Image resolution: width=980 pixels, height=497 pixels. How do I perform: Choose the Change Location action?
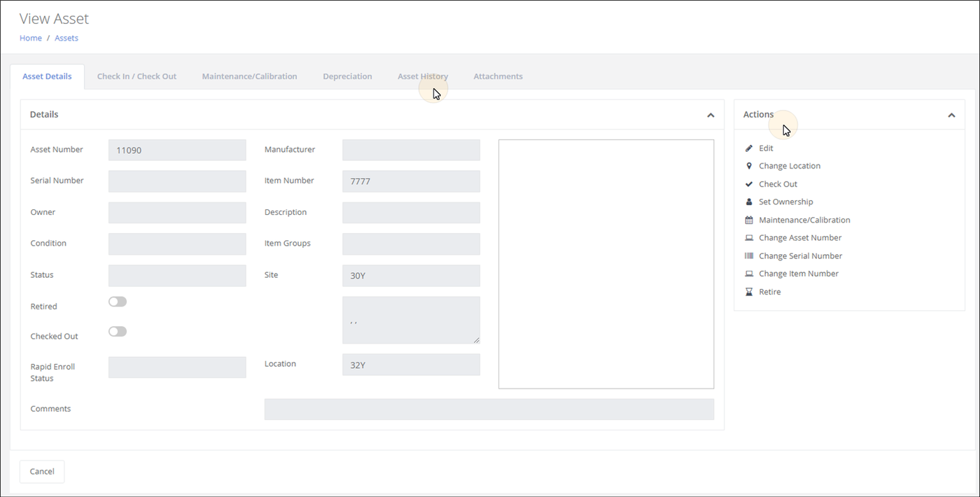(790, 166)
